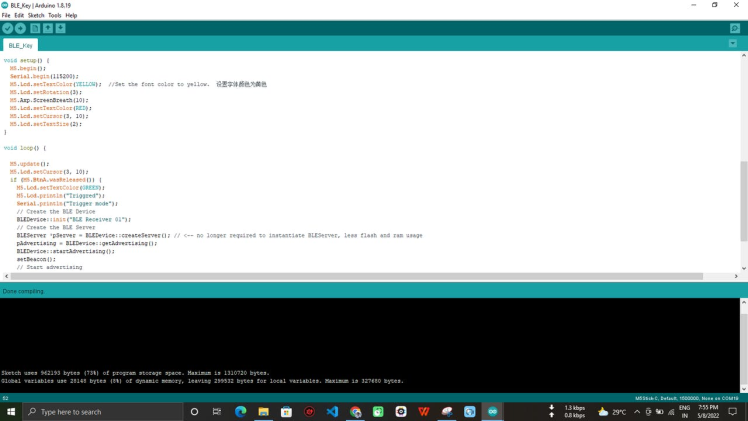Open Visual Studio Code from taskbar

(x=332, y=411)
